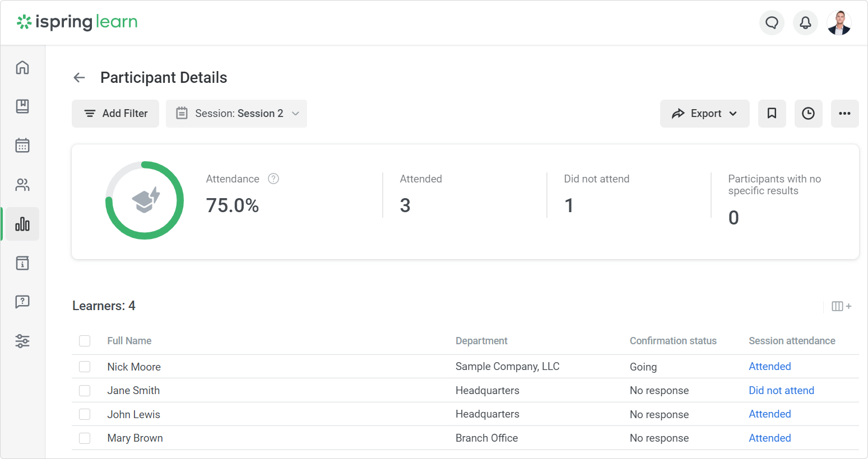Click the 75.0% attendance value

232,205
